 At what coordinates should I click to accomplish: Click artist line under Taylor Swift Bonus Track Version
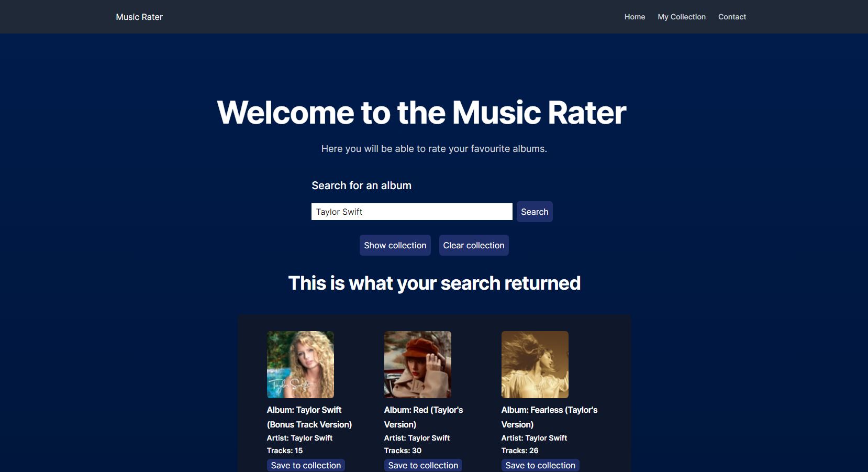tap(299, 438)
